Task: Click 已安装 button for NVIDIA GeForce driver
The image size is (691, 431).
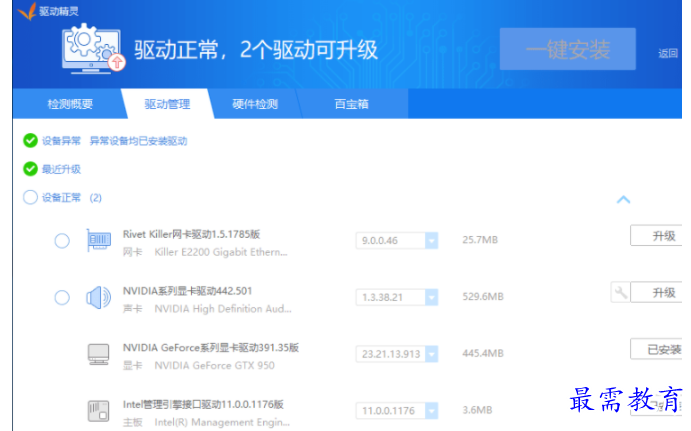Action: pos(656,349)
